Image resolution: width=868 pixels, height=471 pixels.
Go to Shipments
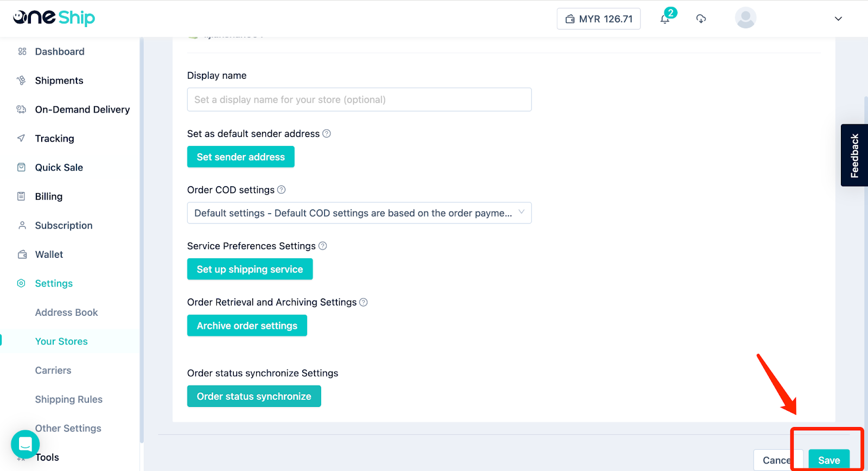point(59,80)
